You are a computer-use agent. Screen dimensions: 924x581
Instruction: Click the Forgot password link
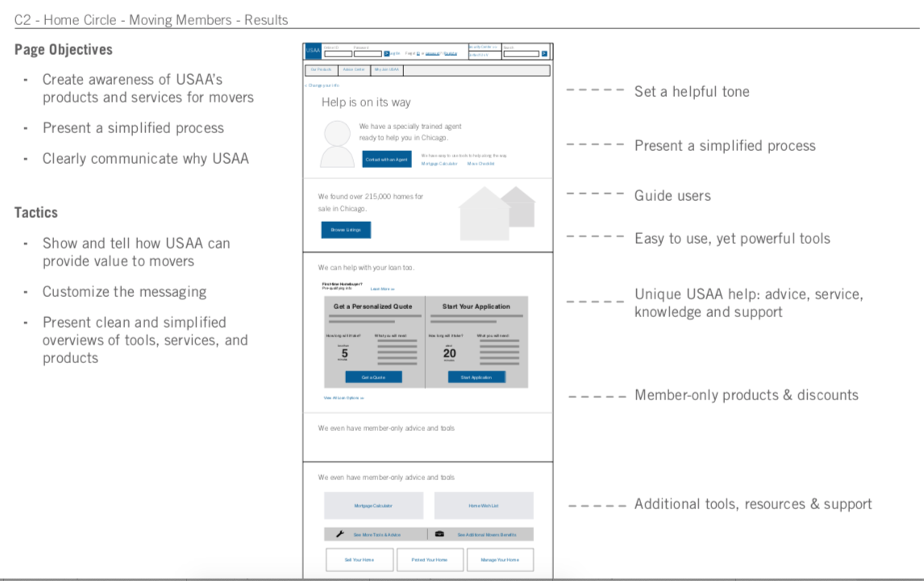pos(433,54)
